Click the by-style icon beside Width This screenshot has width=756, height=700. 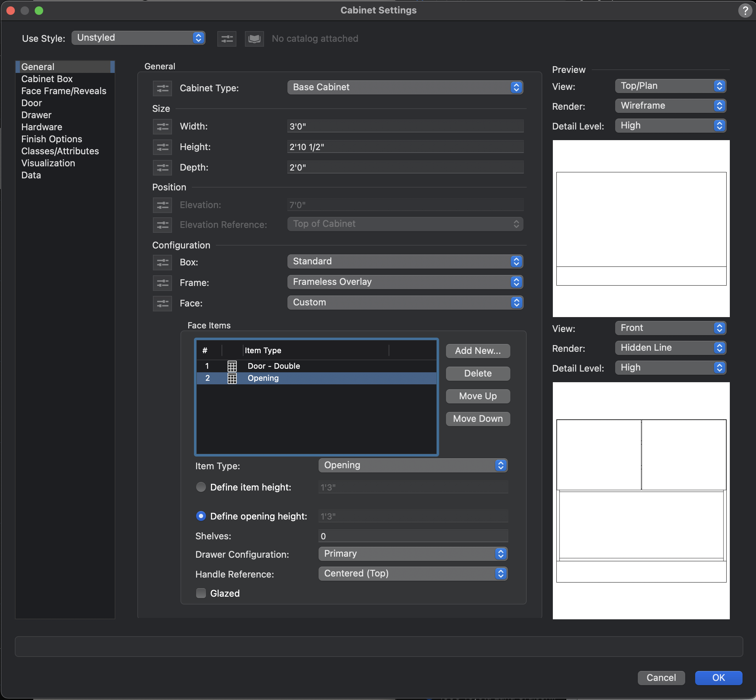click(x=162, y=126)
